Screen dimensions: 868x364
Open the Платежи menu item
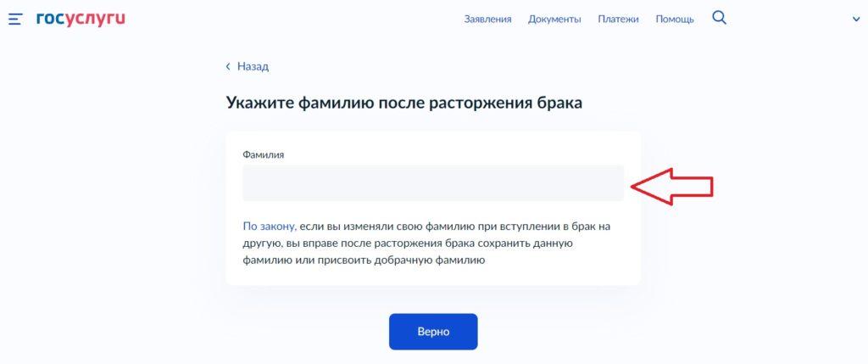618,20
